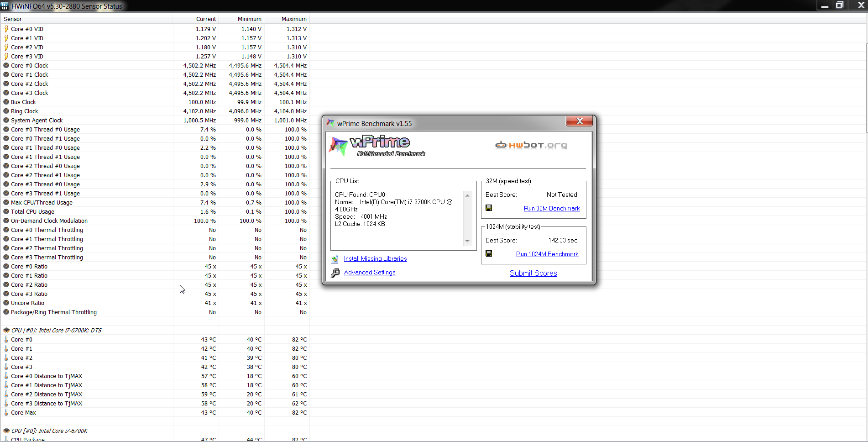Image resolution: width=868 pixels, height=442 pixels.
Task: Click the CPU List scroll down arrow
Action: point(467,241)
